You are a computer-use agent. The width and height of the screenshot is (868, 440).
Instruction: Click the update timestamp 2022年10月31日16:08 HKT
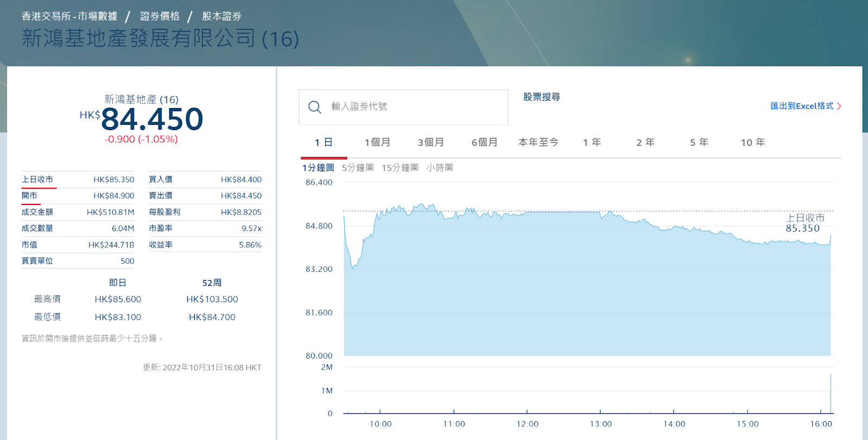tap(212, 368)
